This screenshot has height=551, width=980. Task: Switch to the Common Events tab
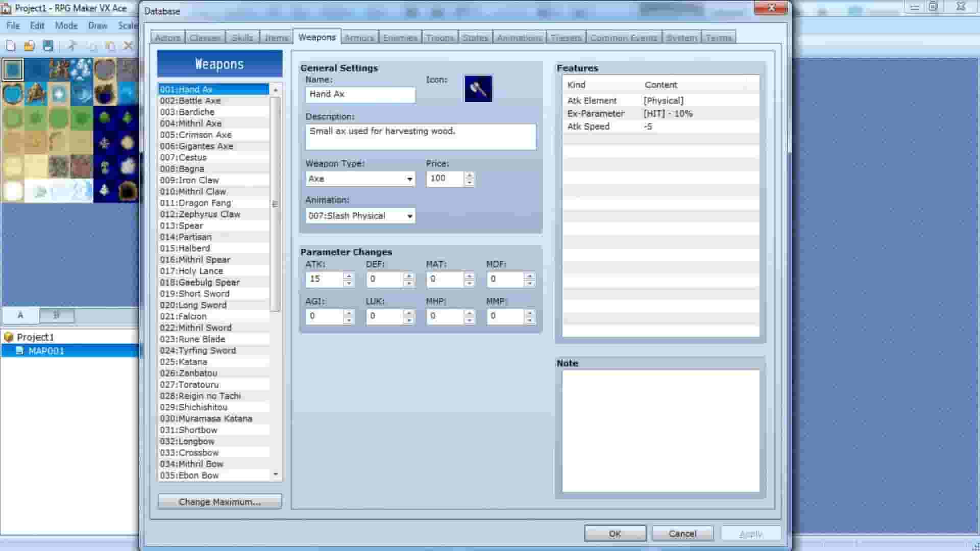coord(624,37)
